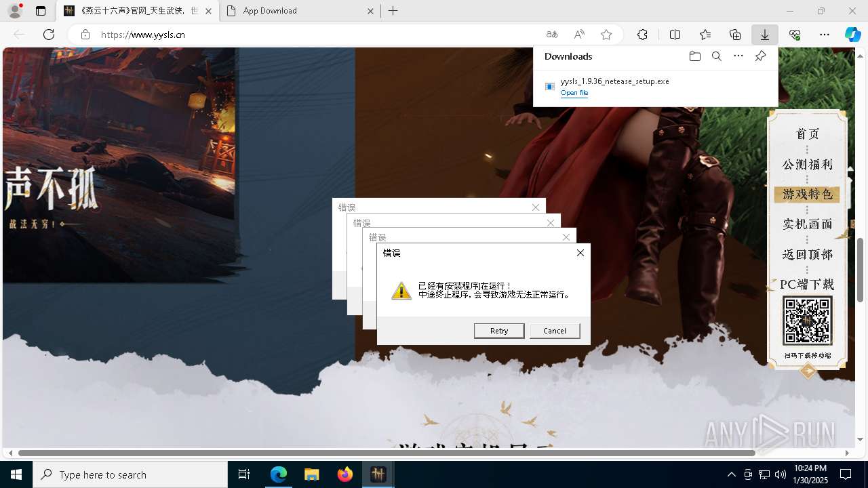868x488 pixels.
Task: Open Edge Settings and more menu
Action: point(825,35)
